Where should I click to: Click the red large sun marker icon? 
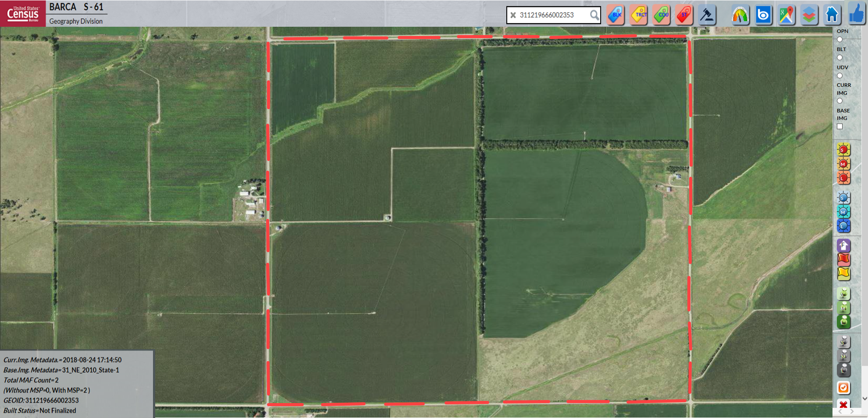pos(843,178)
